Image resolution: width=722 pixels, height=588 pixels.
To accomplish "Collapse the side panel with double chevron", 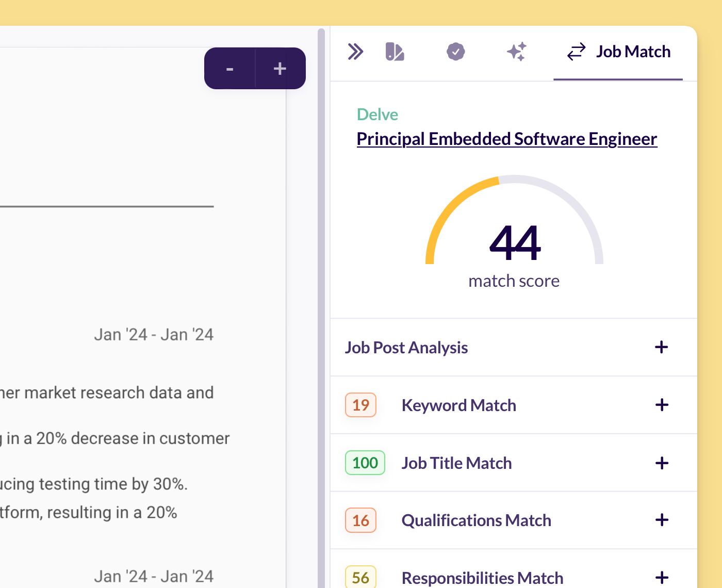I will coord(355,52).
